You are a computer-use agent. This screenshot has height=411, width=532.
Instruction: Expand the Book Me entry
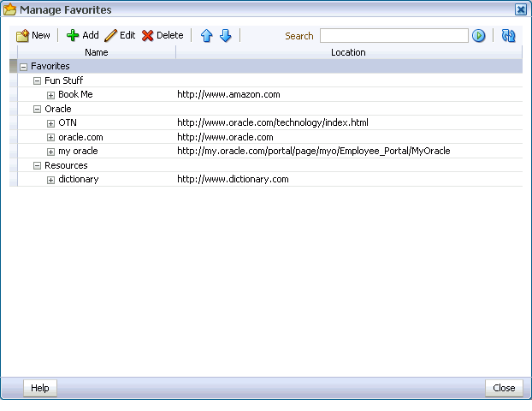coord(50,95)
